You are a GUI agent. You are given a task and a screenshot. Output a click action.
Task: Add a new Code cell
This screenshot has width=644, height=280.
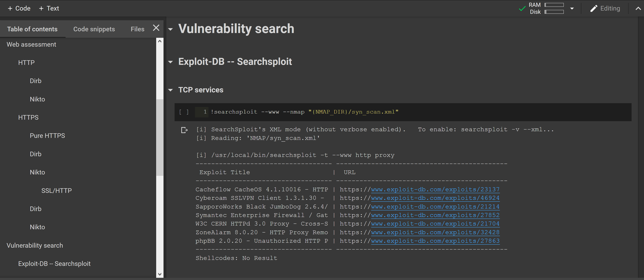[x=19, y=9]
